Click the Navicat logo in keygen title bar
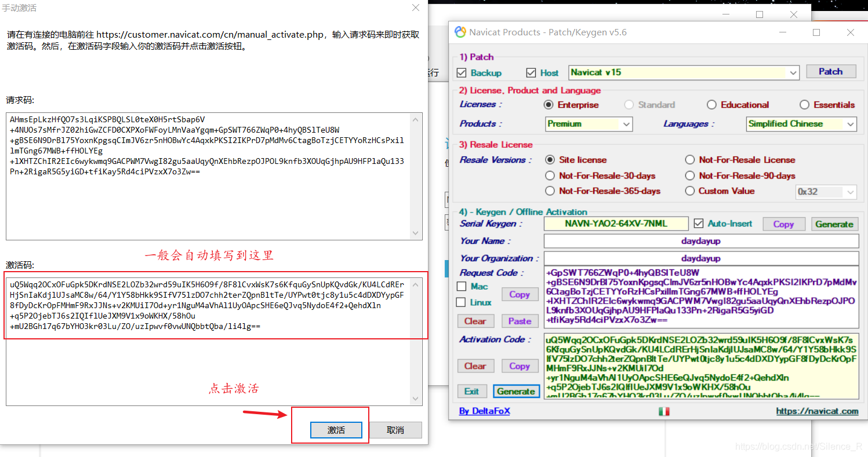This screenshot has height=457, width=868. (x=460, y=32)
